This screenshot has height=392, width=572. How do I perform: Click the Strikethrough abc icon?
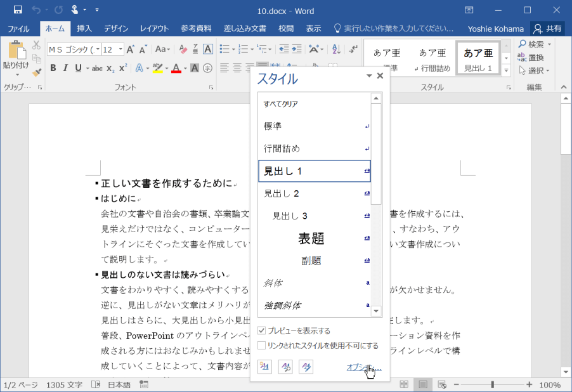pyautogui.click(x=97, y=68)
